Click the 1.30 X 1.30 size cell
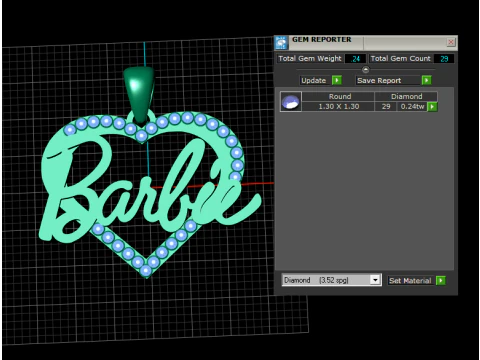The height and width of the screenshot is (360, 480). pyautogui.click(x=338, y=107)
